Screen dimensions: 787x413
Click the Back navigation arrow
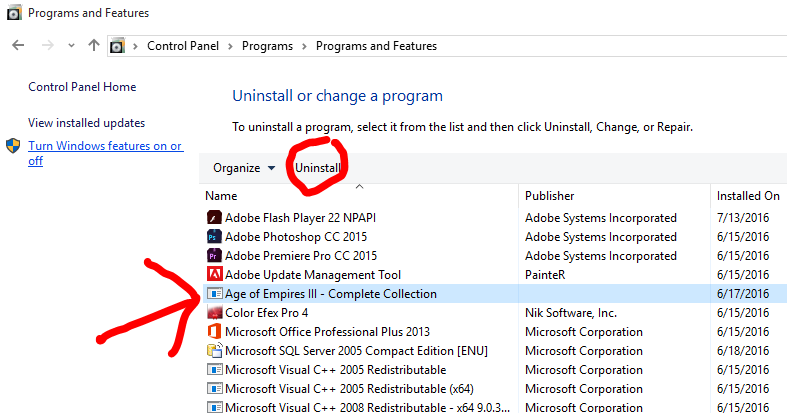point(18,46)
